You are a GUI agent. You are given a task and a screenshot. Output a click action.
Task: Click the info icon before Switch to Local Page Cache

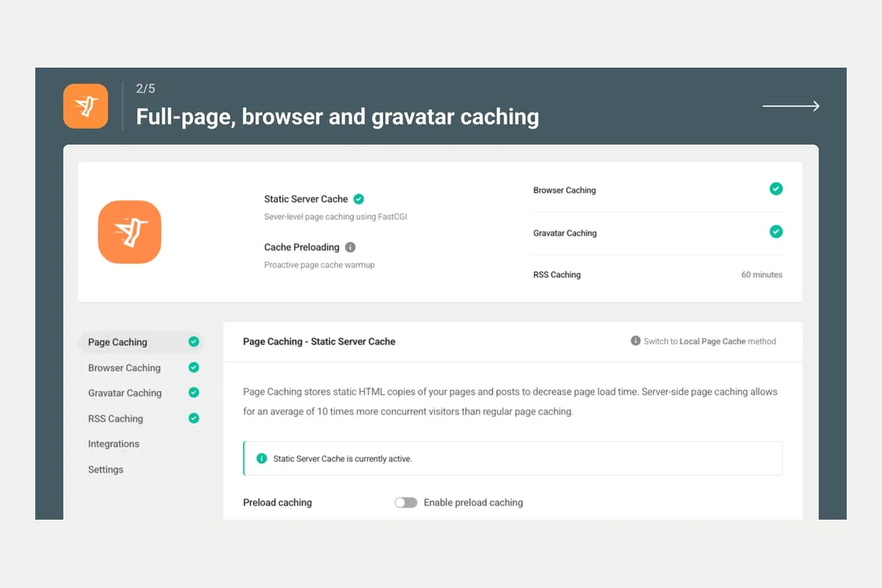pyautogui.click(x=636, y=341)
